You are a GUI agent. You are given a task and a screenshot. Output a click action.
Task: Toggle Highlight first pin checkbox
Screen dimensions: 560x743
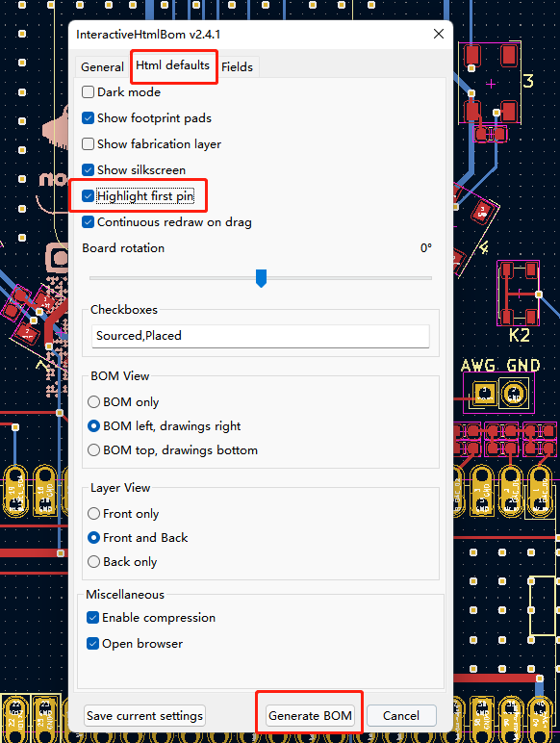coord(89,195)
